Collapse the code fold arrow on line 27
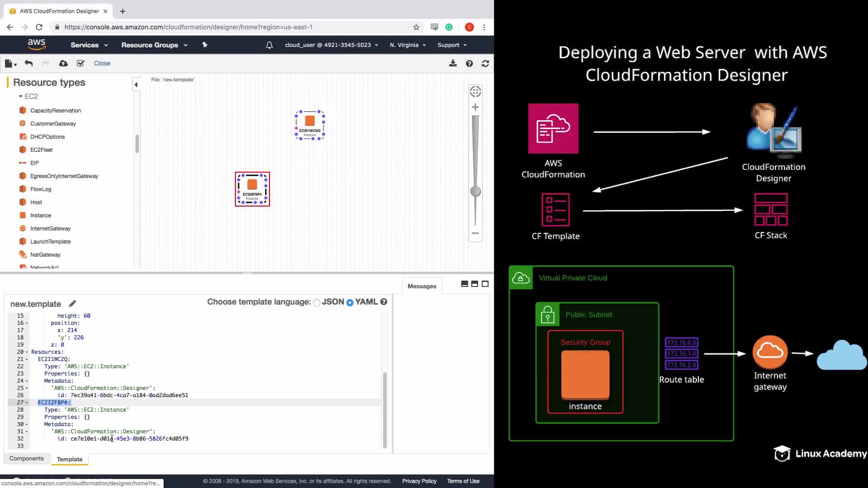Image resolution: width=868 pixels, height=488 pixels. coord(27,403)
